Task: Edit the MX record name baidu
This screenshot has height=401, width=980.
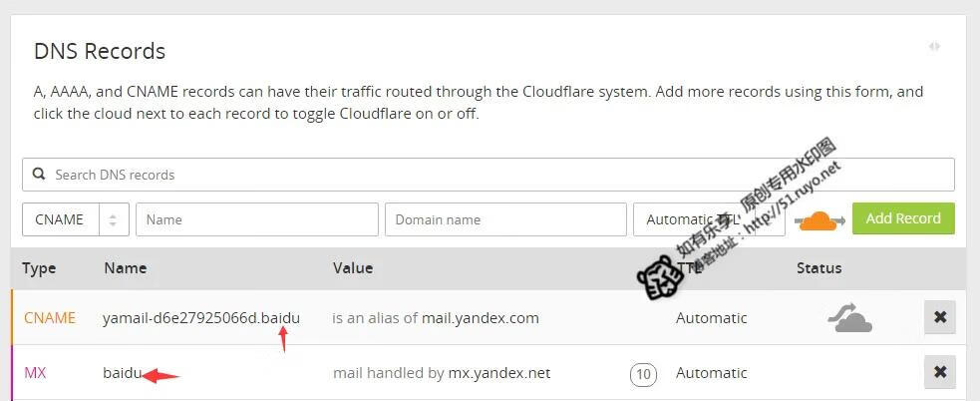Action: [122, 373]
